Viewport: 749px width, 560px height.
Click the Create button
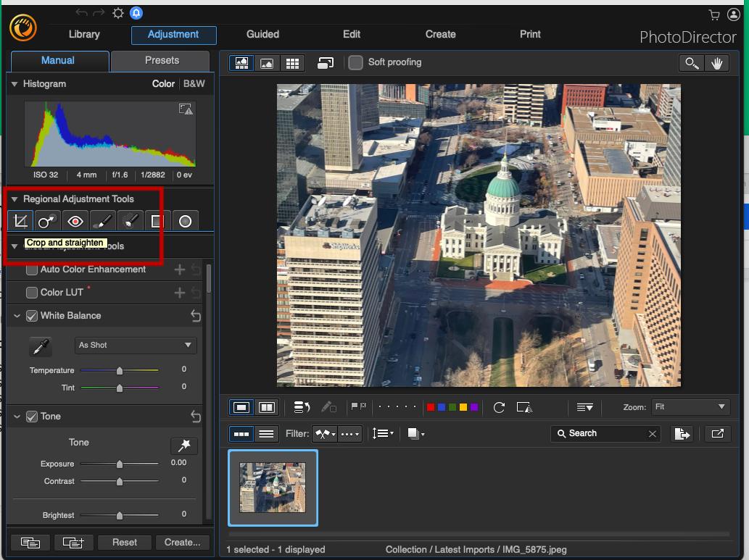[182, 542]
